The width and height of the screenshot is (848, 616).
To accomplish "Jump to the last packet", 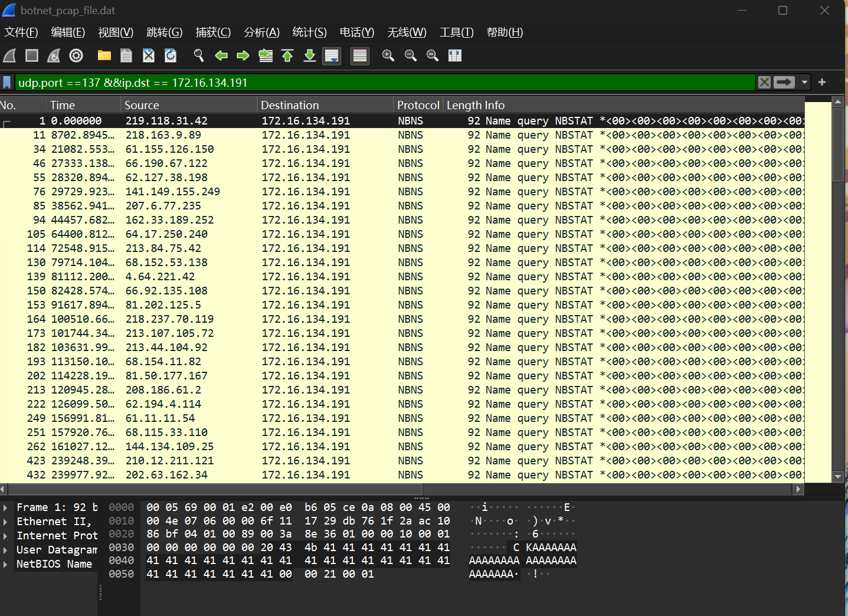I will tap(310, 55).
